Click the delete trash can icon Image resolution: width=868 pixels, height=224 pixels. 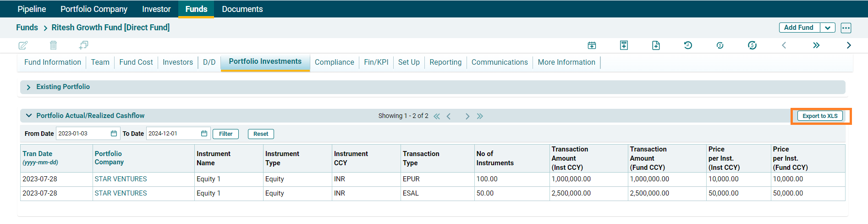click(x=53, y=45)
